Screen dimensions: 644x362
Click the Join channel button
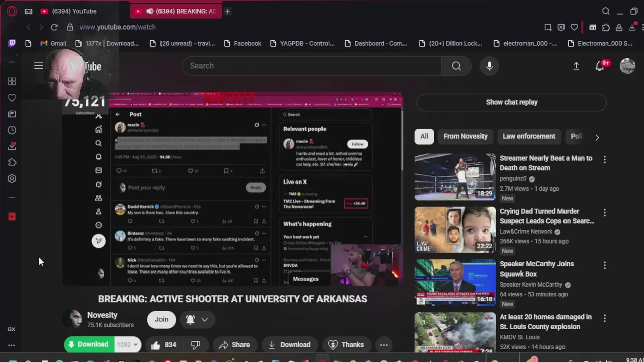point(162,319)
